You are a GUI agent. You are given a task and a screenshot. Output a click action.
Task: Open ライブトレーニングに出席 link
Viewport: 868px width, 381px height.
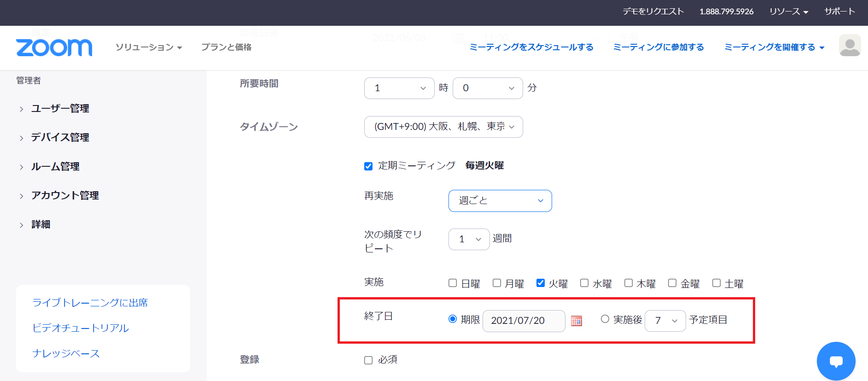90,303
